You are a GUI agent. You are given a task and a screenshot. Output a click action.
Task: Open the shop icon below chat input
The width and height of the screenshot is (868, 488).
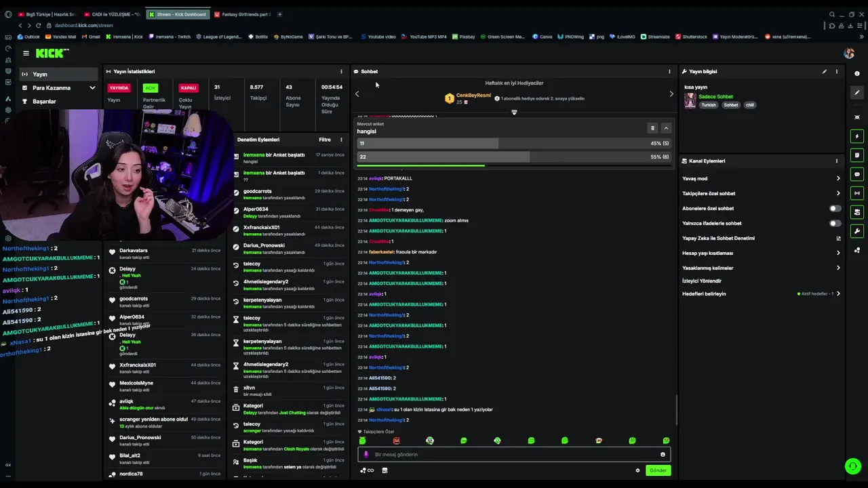(384, 470)
